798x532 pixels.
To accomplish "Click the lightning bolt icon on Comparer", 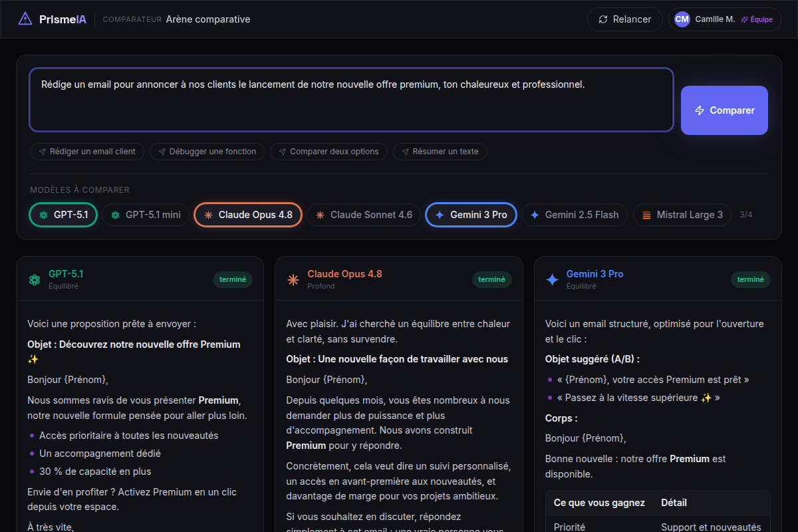I will [x=700, y=110].
